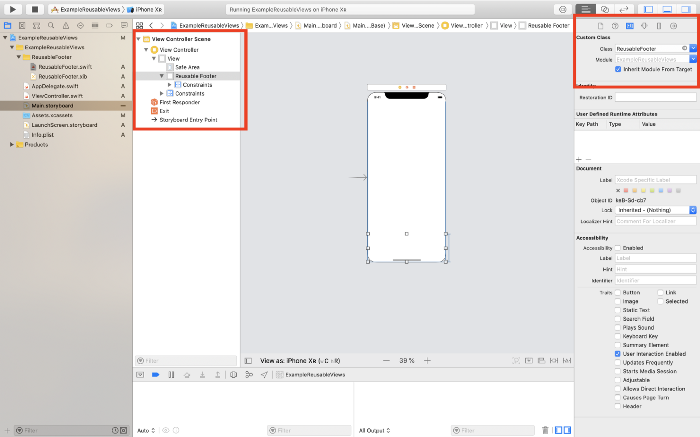Screen dimensions: 700x437
Task: Open the Library button in the toolbar
Action: click(562, 9)
